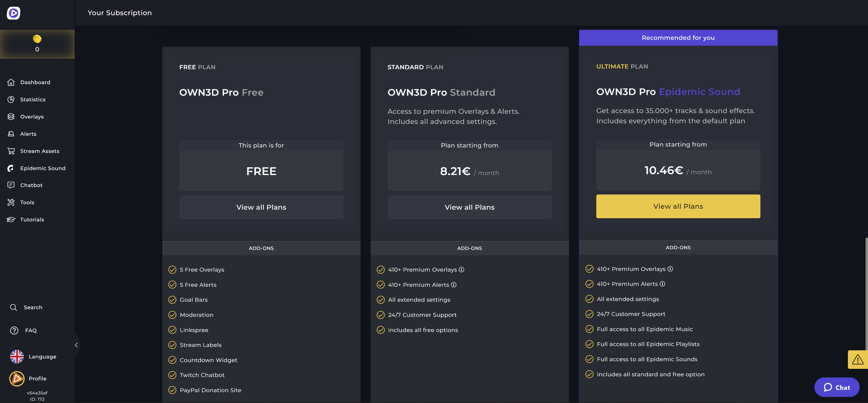Select FREE plan View all Plans
This screenshot has height=403, width=868.
pyautogui.click(x=261, y=207)
